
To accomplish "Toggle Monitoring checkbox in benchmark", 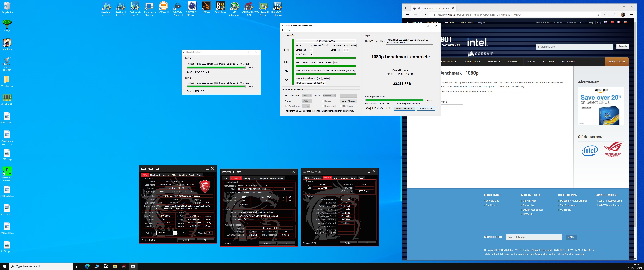I will coord(341,106).
